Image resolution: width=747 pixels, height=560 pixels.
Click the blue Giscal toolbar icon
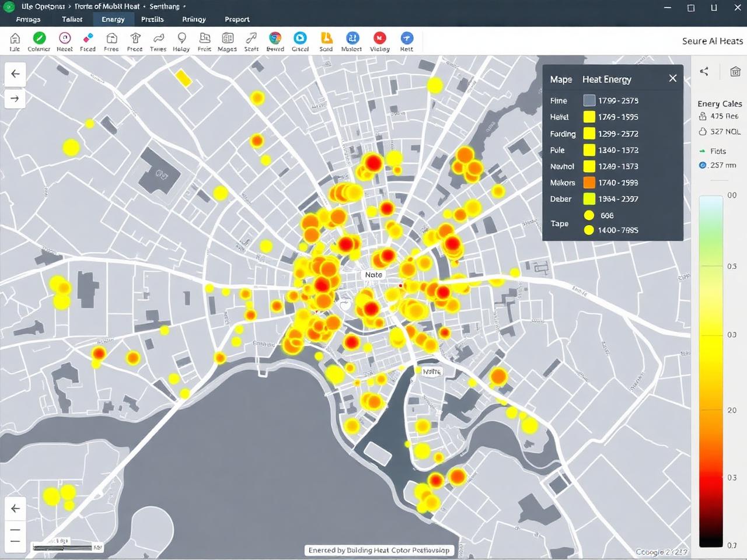pos(300,38)
